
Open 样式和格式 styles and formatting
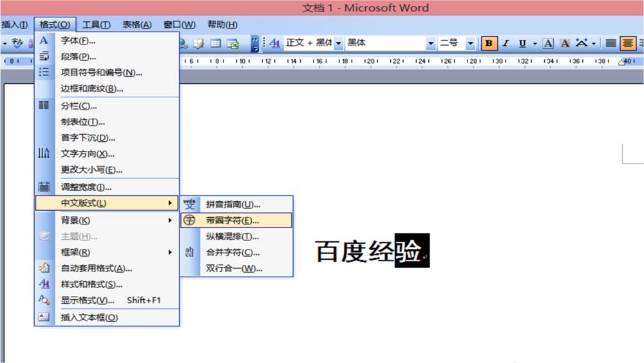[91, 284]
